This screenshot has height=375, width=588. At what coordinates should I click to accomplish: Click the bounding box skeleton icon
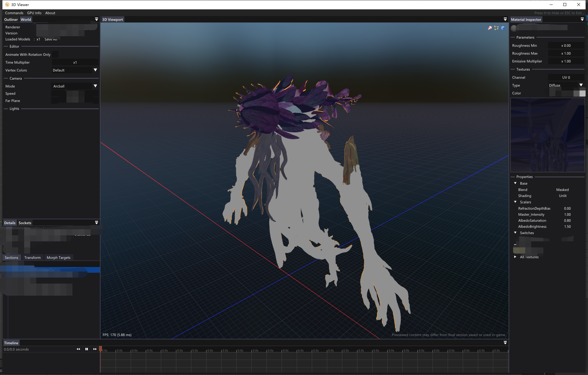pos(496,28)
